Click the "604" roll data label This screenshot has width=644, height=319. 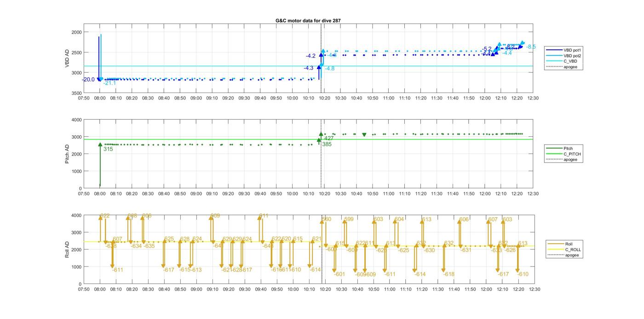click(x=399, y=220)
